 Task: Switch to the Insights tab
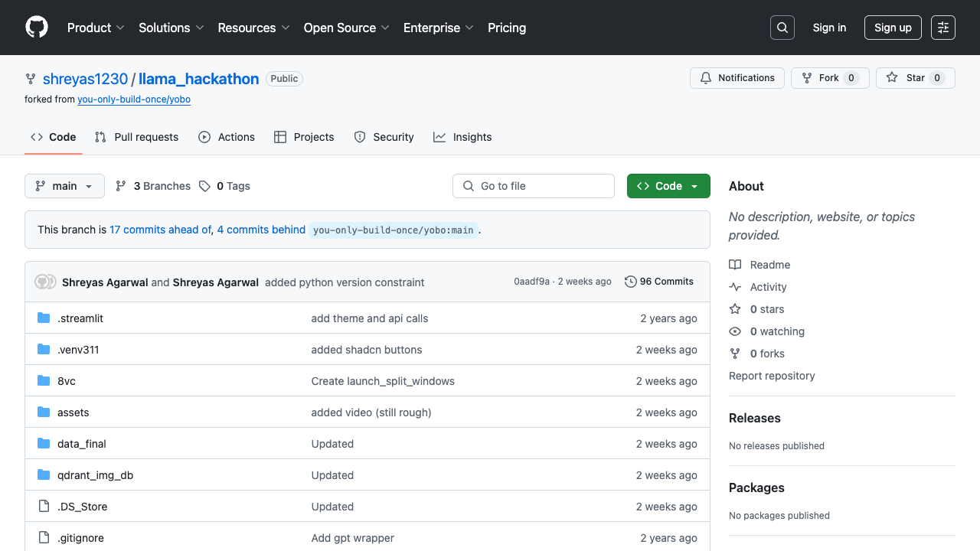462,137
